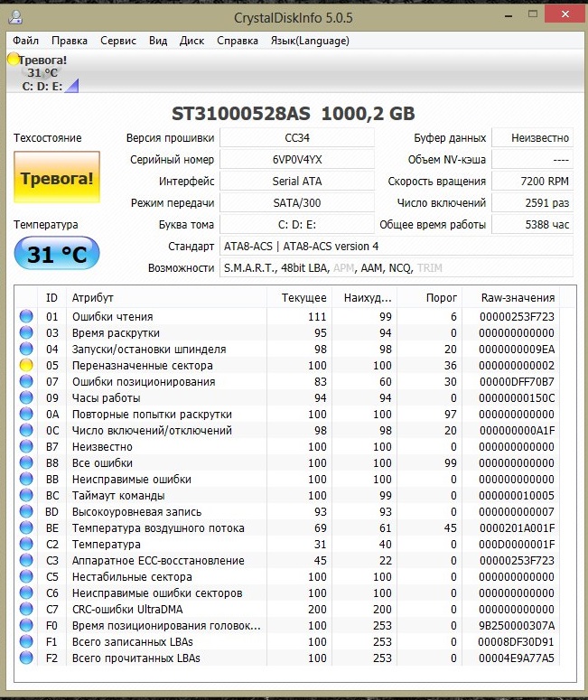This screenshot has width=588, height=700.
Task: Click the blue orb for Всего прочитанных LBAs
Action: click(26, 658)
